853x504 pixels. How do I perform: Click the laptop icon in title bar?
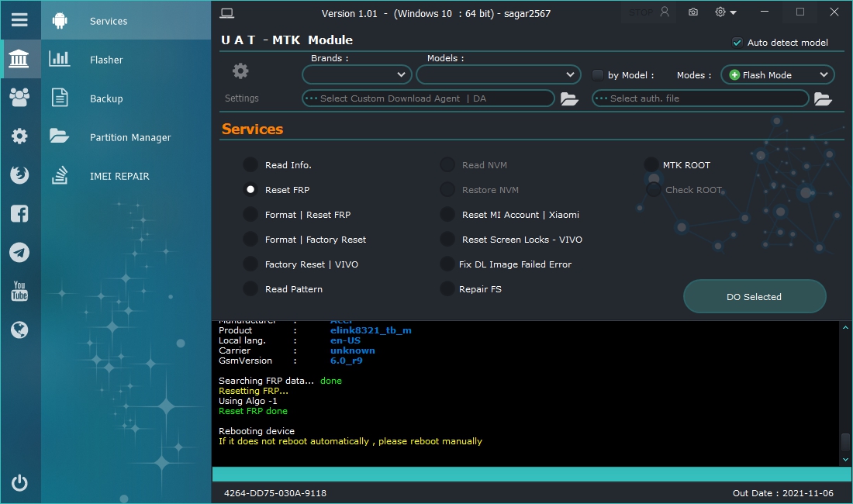pyautogui.click(x=227, y=13)
